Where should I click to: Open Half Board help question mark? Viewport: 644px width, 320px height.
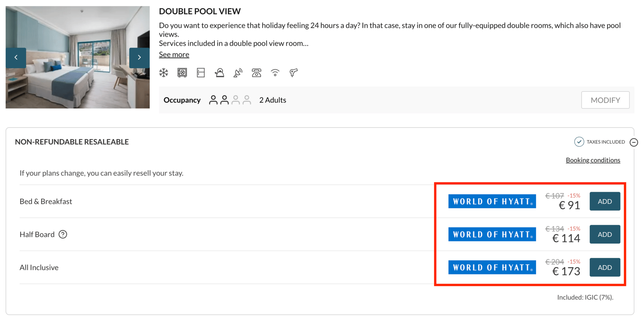[63, 234]
